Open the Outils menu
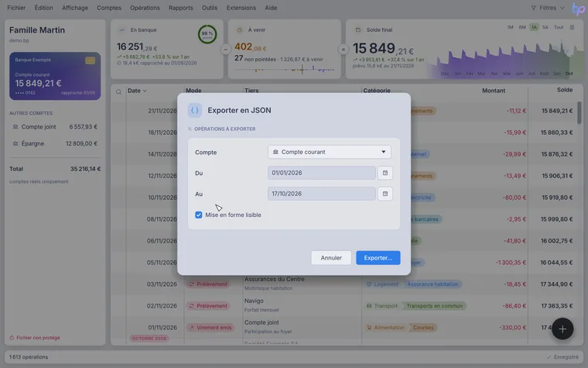 pyautogui.click(x=210, y=8)
